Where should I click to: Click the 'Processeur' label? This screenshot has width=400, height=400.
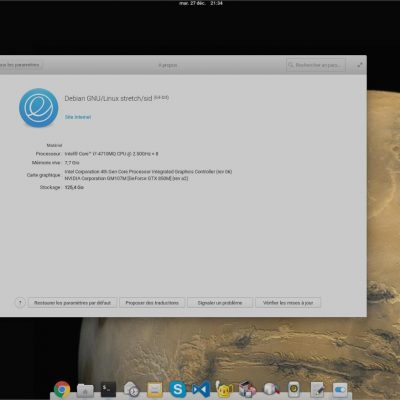(x=48, y=154)
